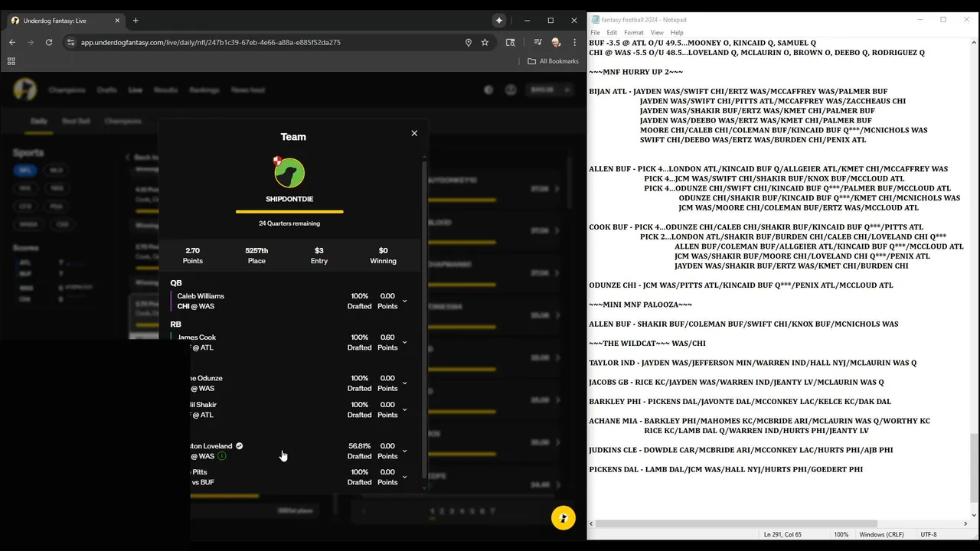Click the yellow quarters-remaining progress bar
Viewport: 980px width, 551px height.
[x=289, y=211]
